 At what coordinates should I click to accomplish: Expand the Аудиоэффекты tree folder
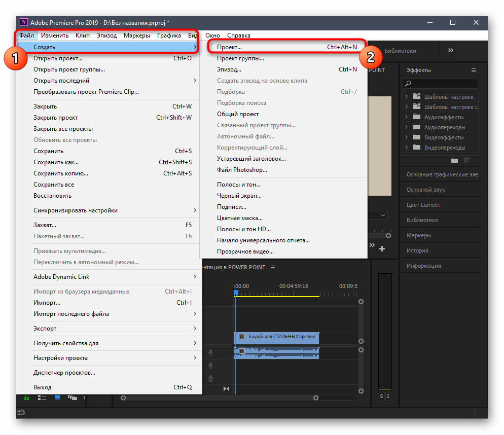click(x=406, y=117)
